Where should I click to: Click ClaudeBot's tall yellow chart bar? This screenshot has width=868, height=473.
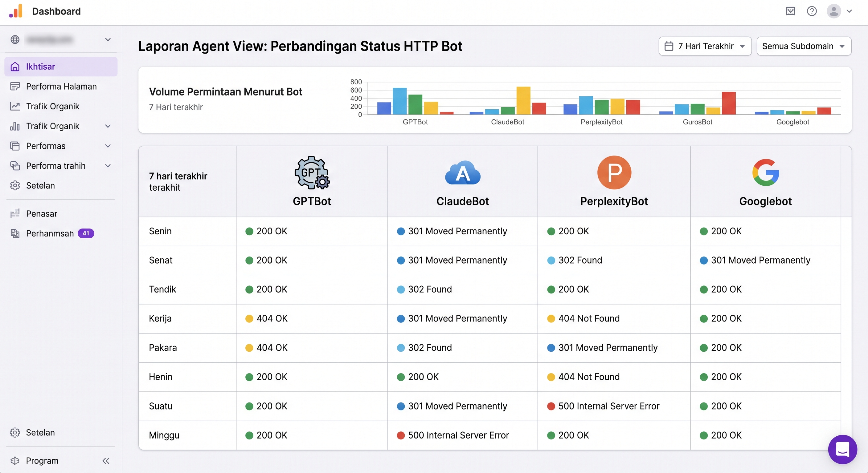point(523,100)
